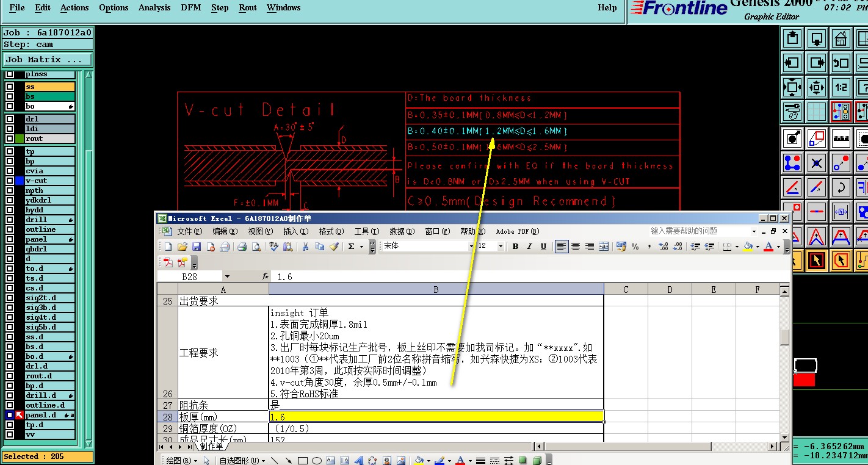Image resolution: width=868 pixels, height=465 pixels.
Task: Click the 1:2 zoom scale icon
Action: (x=841, y=87)
